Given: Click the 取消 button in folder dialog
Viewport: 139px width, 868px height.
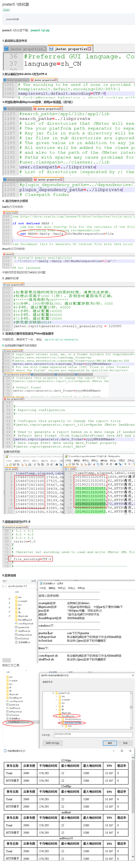Looking at the screenshot, I should click(x=125, y=743).
